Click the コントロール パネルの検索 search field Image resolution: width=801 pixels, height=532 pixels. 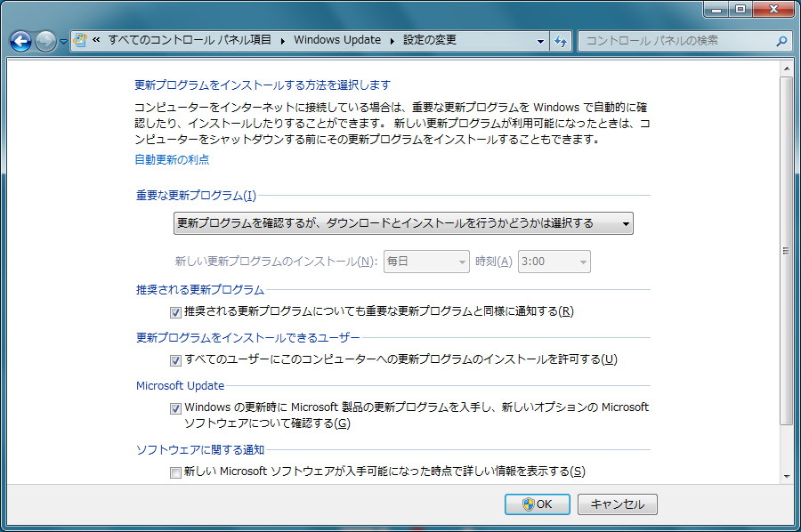[x=672, y=40]
